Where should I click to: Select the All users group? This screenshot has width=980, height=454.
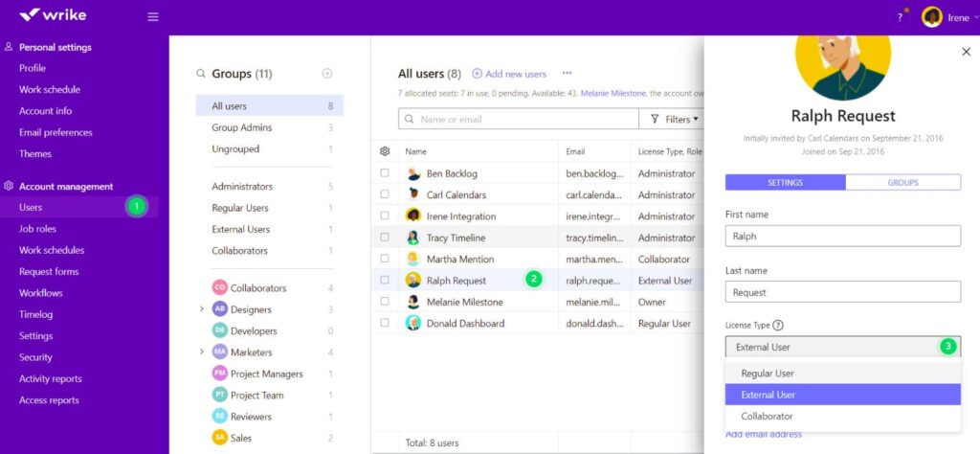pyautogui.click(x=270, y=105)
